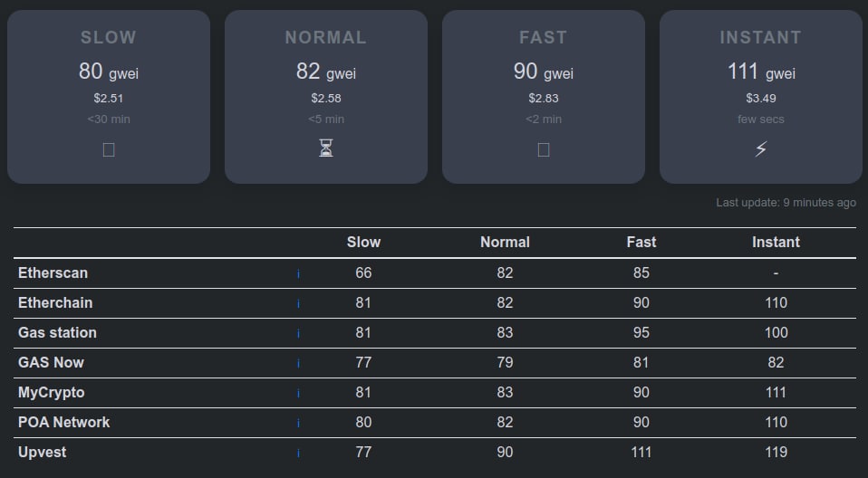This screenshot has height=478, width=868.
Task: Click the icon under the SLOW card's time
Action: (109, 149)
